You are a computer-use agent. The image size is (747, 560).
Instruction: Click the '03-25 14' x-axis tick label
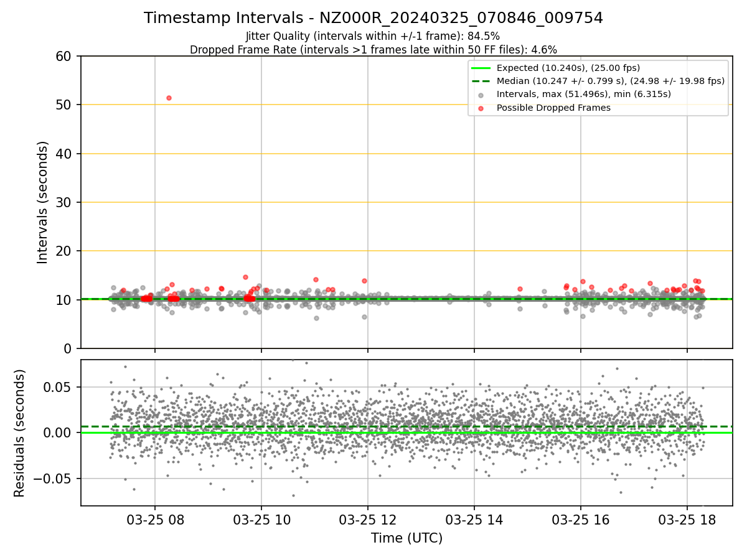(x=474, y=520)
